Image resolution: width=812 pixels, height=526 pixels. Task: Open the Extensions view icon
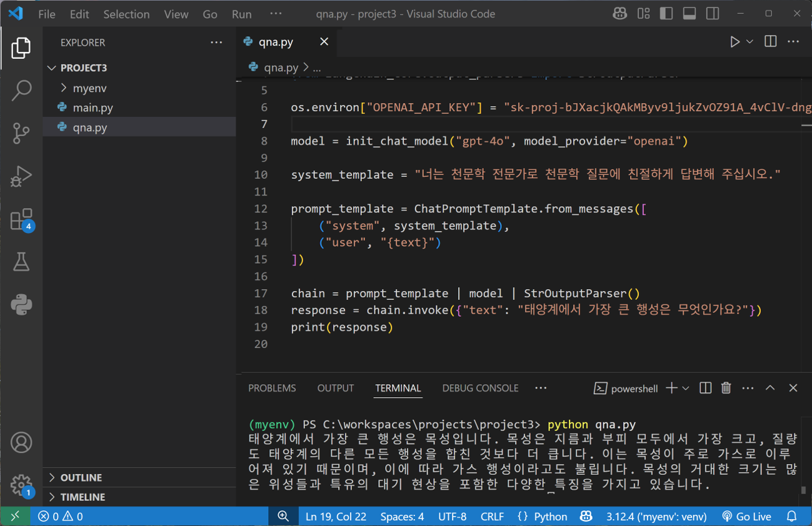coord(21,219)
